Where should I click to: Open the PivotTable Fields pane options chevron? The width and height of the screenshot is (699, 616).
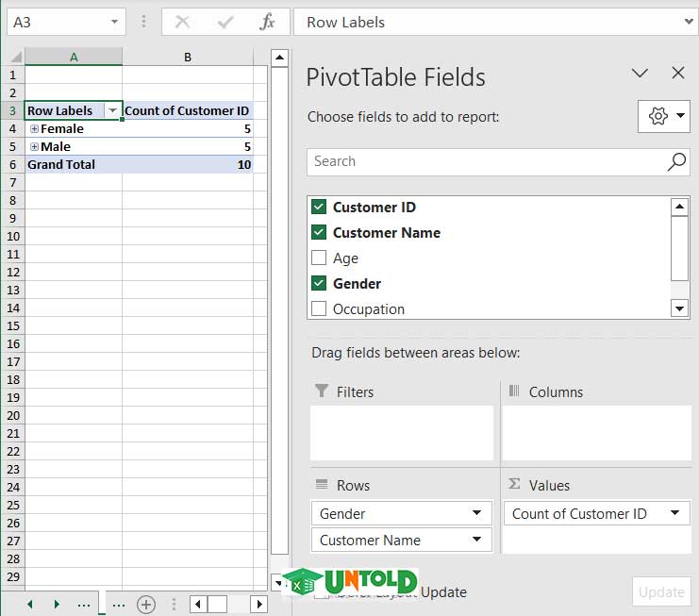point(640,73)
